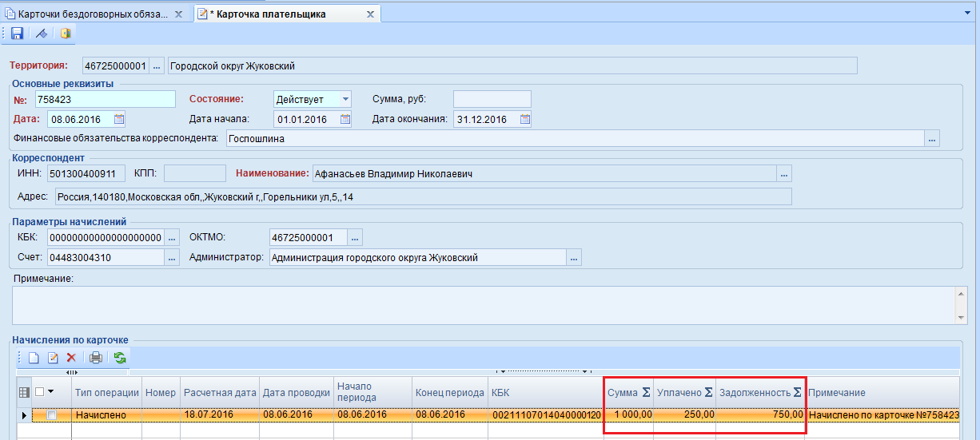Image resolution: width=980 pixels, height=440 pixels.
Task: Delete record with the red X icon
Action: 71,358
